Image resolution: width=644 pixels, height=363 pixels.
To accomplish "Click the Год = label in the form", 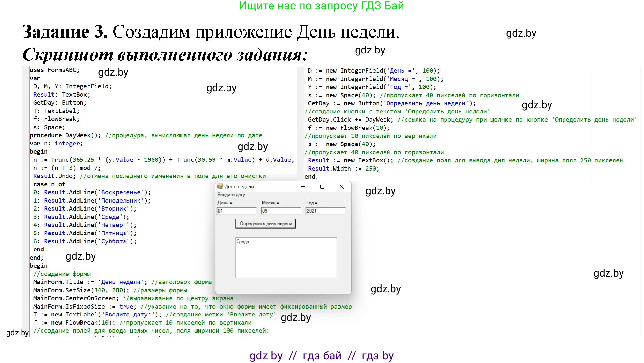I will (312, 203).
